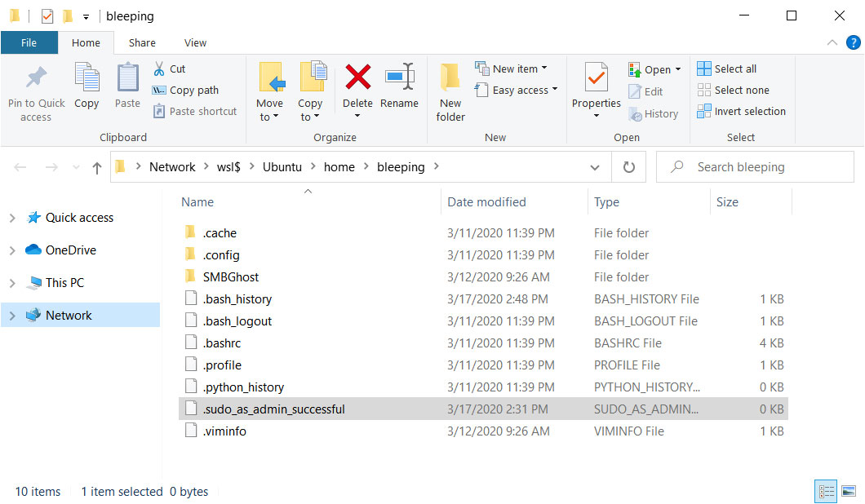865x504 pixels.
Task: Click the Rename icon
Action: [399, 77]
